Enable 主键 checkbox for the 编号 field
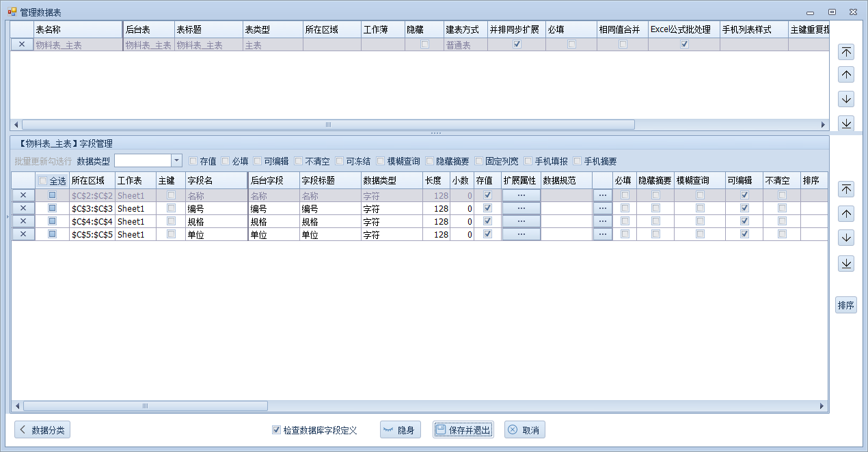The image size is (868, 452). tap(171, 208)
